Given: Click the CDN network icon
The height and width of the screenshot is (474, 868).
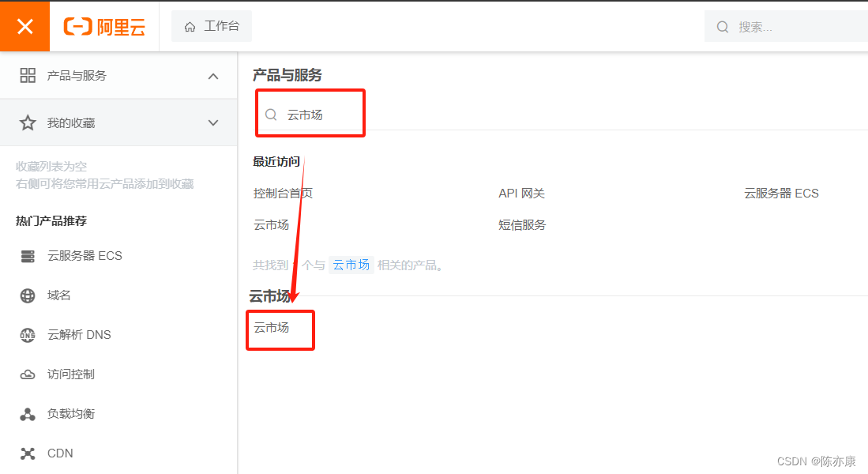Looking at the screenshot, I should (x=28, y=453).
